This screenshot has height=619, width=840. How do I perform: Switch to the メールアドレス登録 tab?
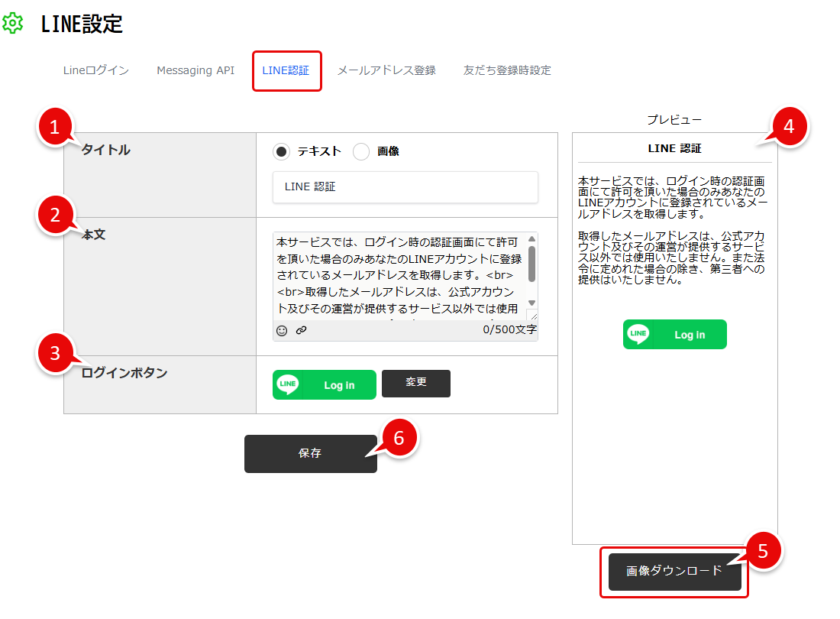coord(385,70)
